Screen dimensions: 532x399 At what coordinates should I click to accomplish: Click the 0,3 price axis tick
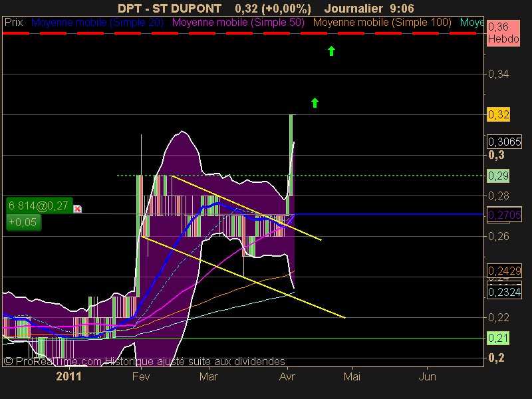point(496,155)
